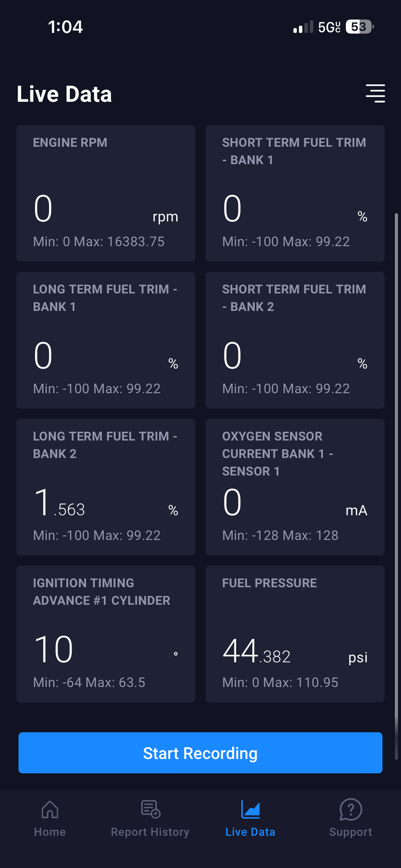The height and width of the screenshot is (868, 401).
Task: Switch to the Support tab label
Action: [x=351, y=832]
